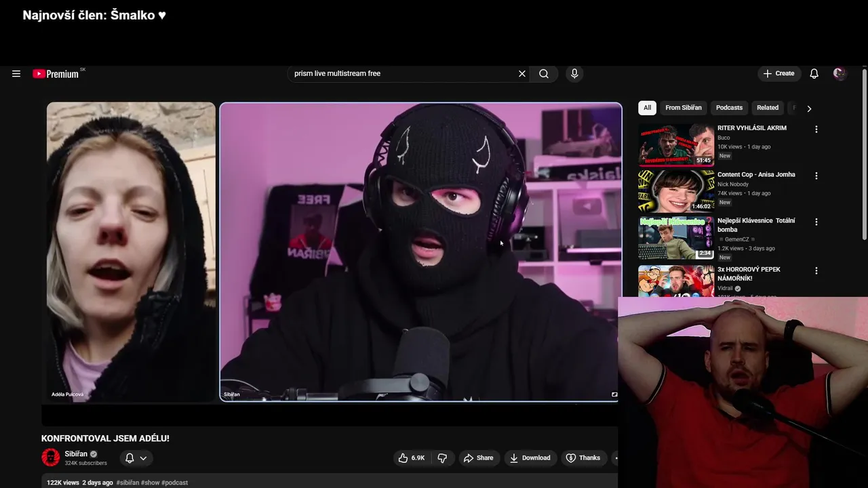Open Nejlepší Klávesnice Totální bomba thumbnail

(x=676, y=238)
